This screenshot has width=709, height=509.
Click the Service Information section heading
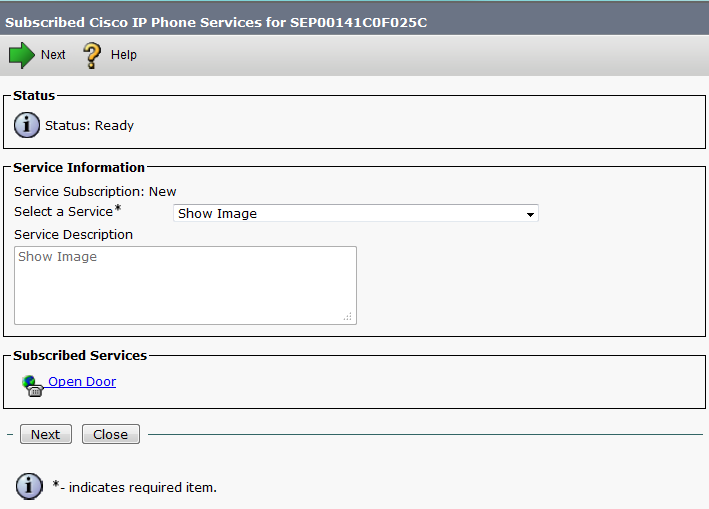pos(79,167)
